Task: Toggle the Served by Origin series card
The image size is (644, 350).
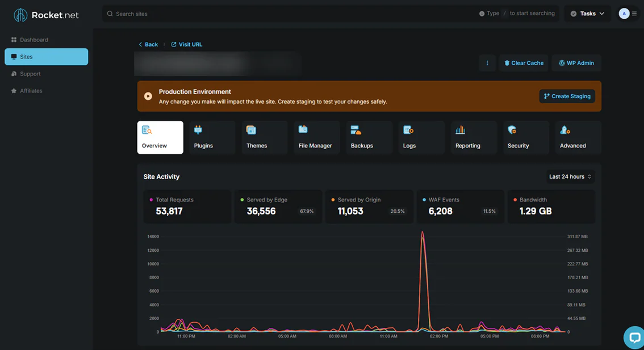Action: [369, 206]
